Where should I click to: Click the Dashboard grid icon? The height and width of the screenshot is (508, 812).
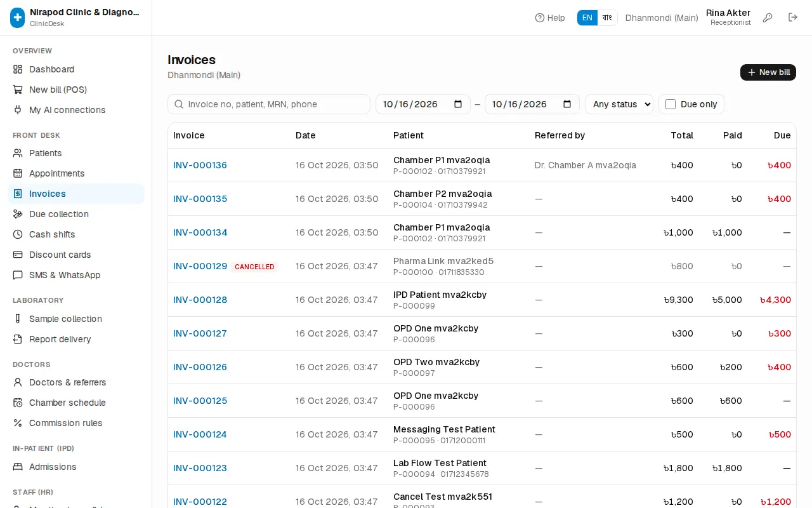click(x=18, y=69)
